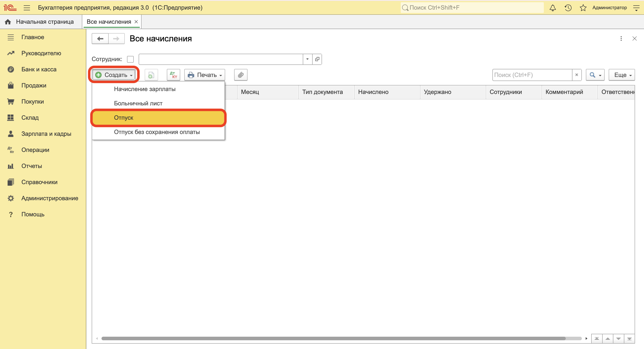This screenshot has height=349, width=644.
Task: Open the Зарплата и кадры section
Action: click(x=43, y=134)
